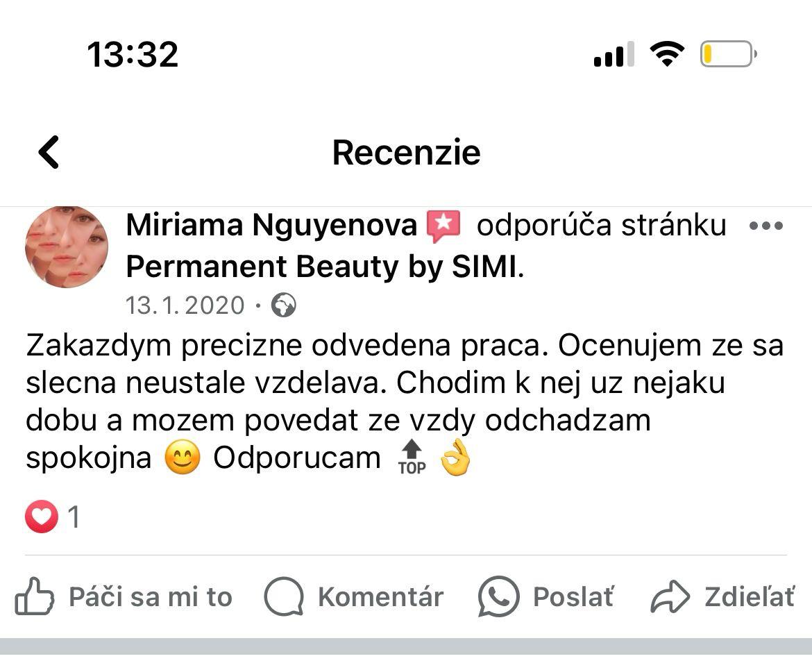Tap the Recenzie page title
This screenshot has width=812, height=661.
point(406,153)
